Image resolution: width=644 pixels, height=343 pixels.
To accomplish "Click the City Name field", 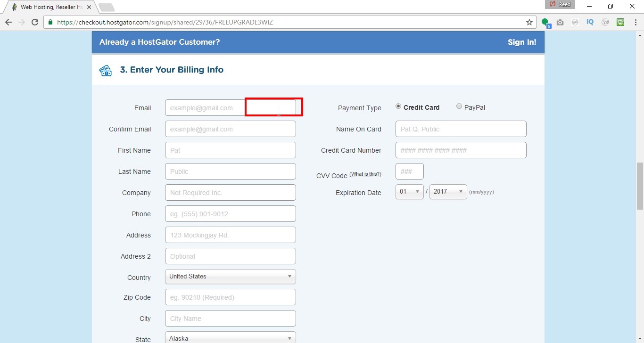I will click(x=231, y=318).
